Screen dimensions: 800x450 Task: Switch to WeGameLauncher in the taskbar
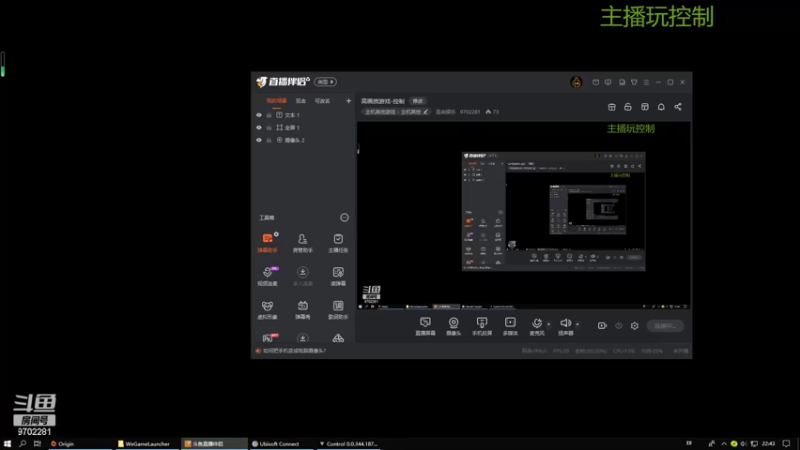pos(147,444)
